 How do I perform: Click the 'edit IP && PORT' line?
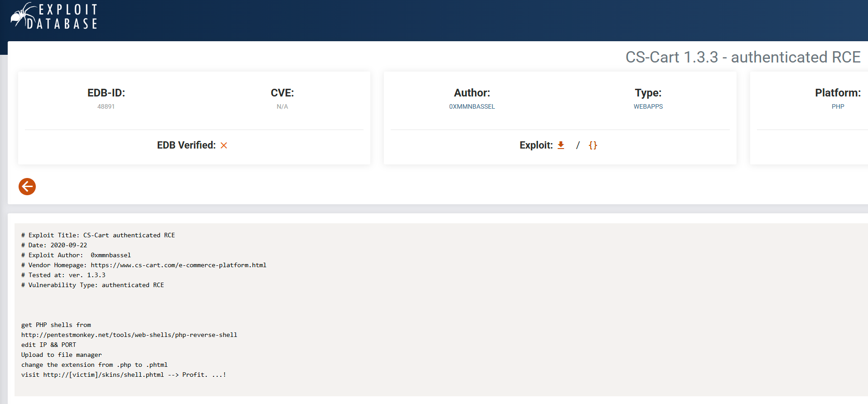click(x=48, y=345)
